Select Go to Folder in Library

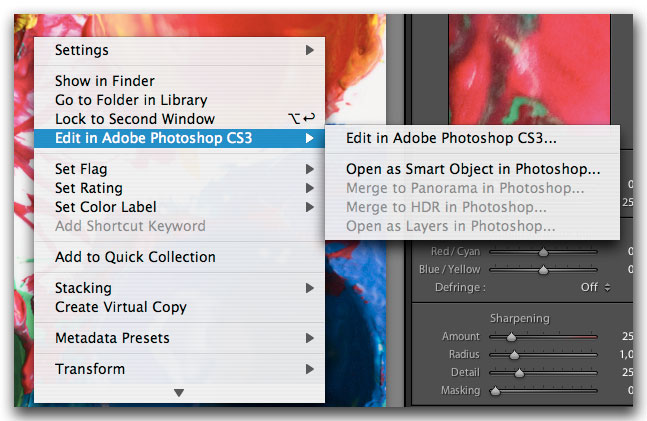179,100
